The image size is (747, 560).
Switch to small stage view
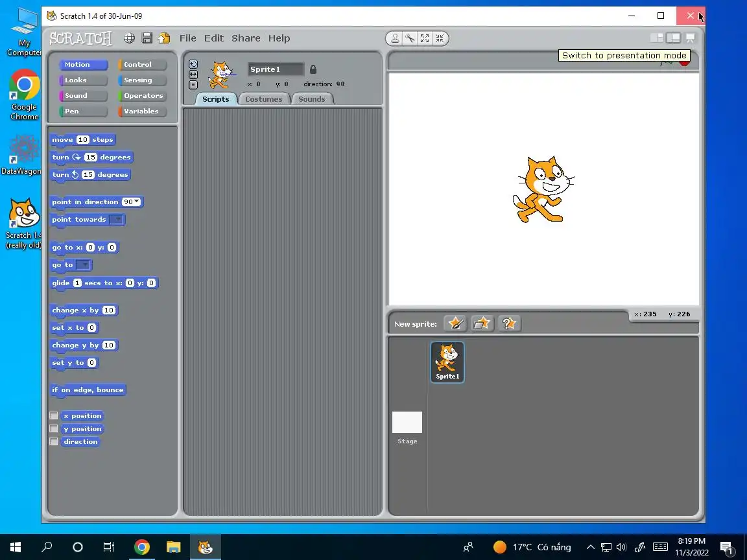pyautogui.click(x=656, y=38)
